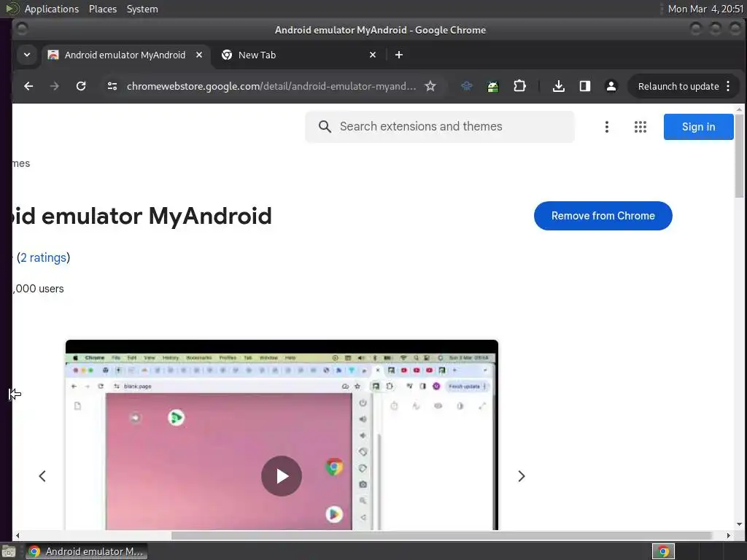Click the search magnifier icon
The width and height of the screenshot is (747, 560).
(x=325, y=127)
